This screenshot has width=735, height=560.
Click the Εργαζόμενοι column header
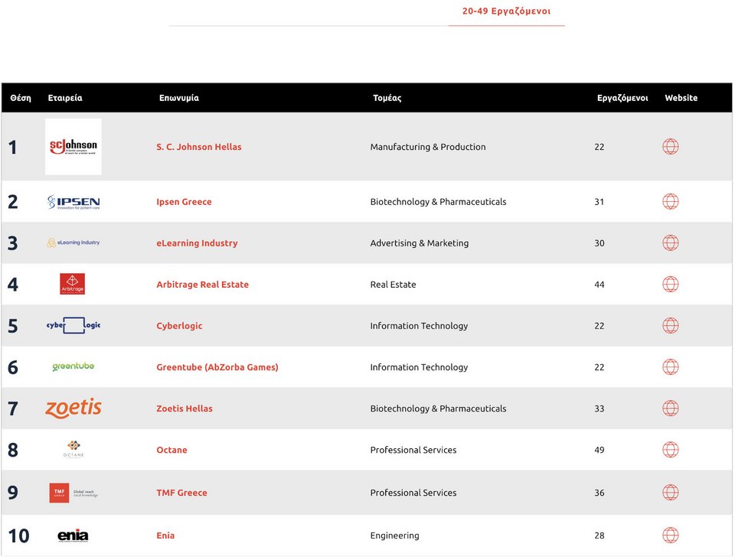point(622,98)
